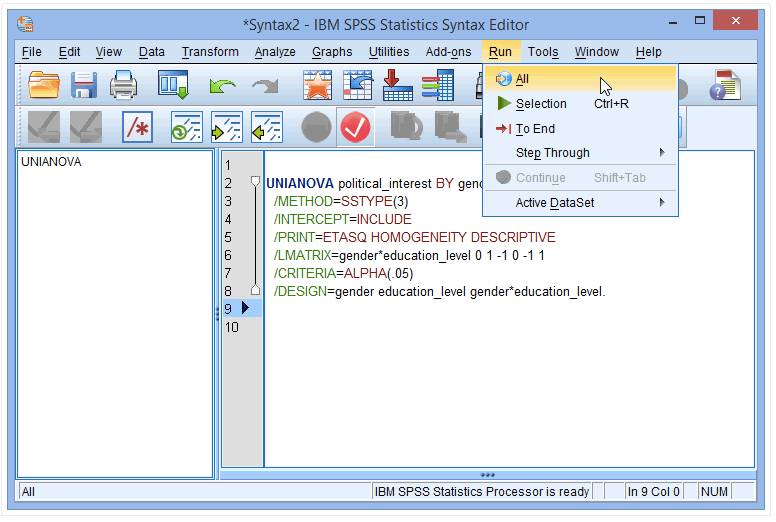
Task: Click the red circle checkmark icon
Action: click(x=355, y=127)
